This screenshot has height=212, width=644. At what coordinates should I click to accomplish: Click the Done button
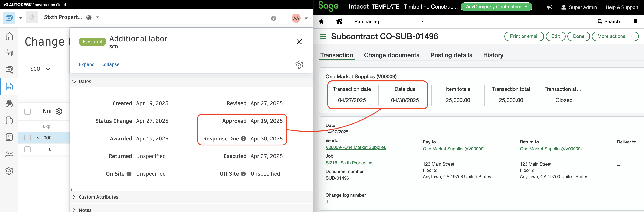point(578,36)
